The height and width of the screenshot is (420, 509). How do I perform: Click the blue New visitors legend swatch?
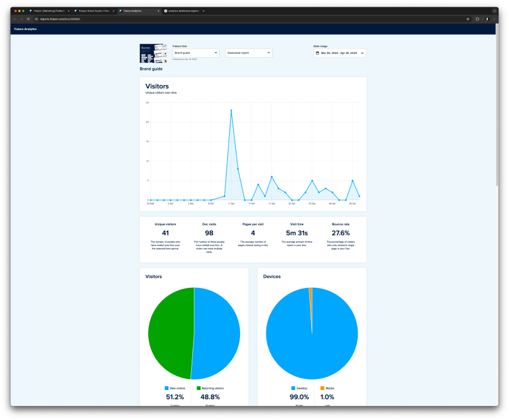[x=167, y=388]
